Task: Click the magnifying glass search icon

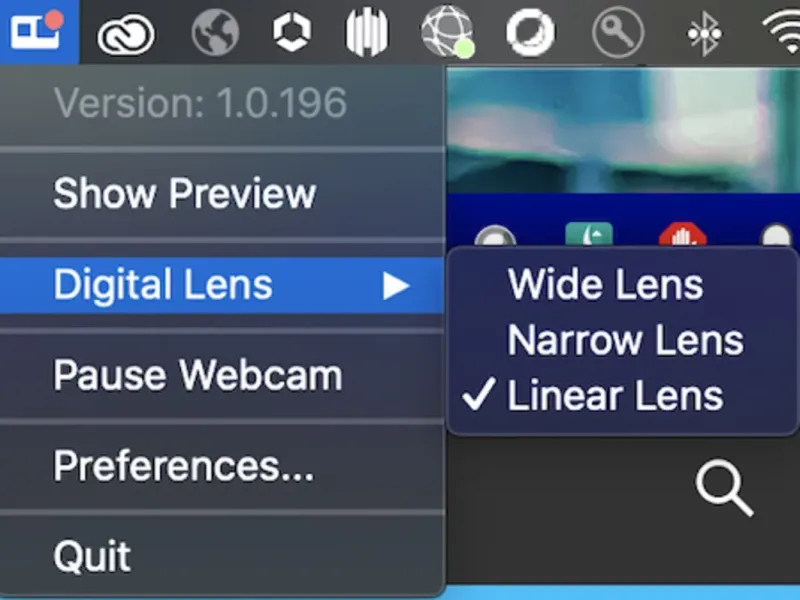Action: click(x=724, y=489)
